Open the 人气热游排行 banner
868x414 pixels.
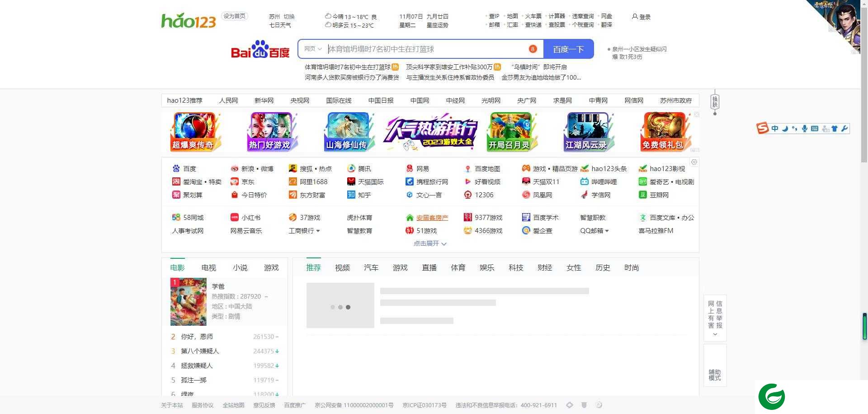point(430,132)
